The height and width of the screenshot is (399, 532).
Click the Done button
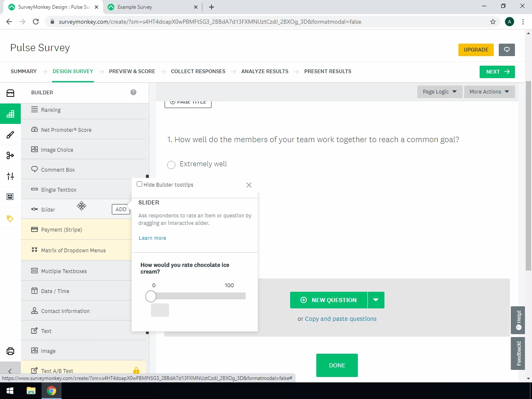click(x=337, y=365)
